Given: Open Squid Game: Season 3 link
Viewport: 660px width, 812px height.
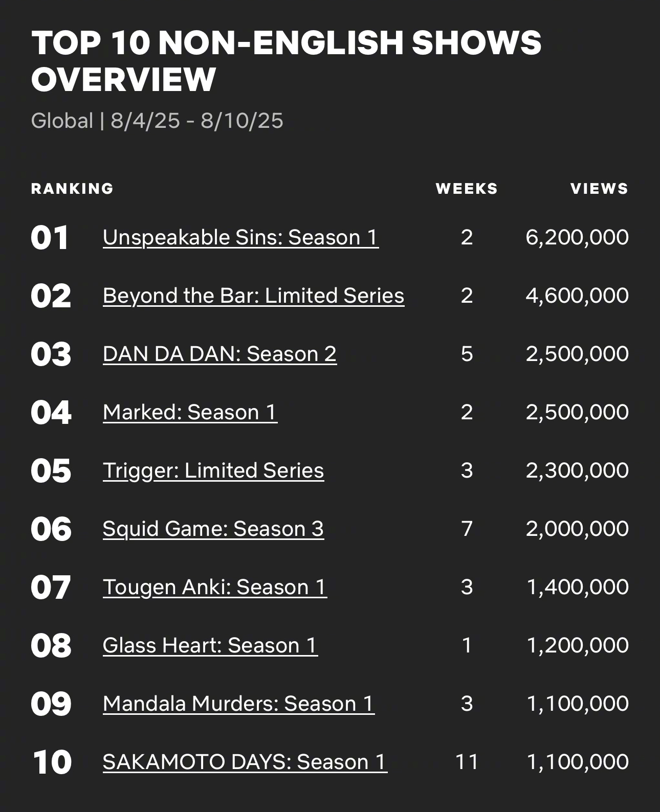Looking at the screenshot, I should (213, 529).
